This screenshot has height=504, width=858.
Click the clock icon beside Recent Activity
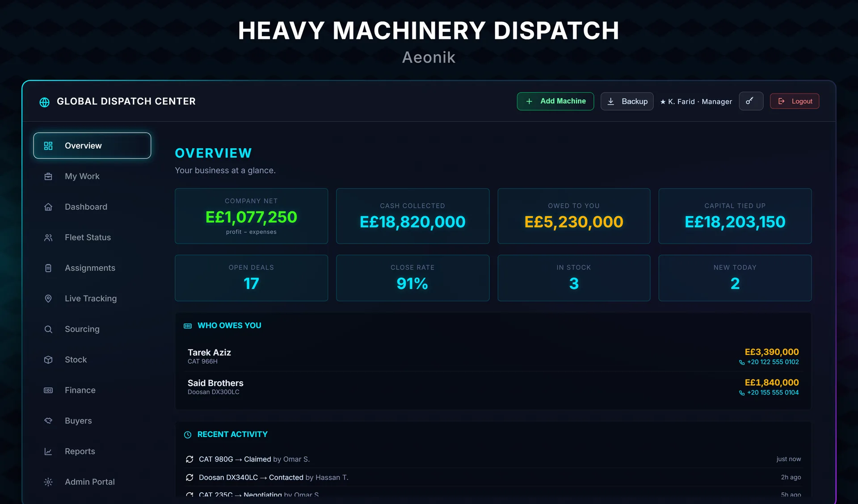pos(188,435)
